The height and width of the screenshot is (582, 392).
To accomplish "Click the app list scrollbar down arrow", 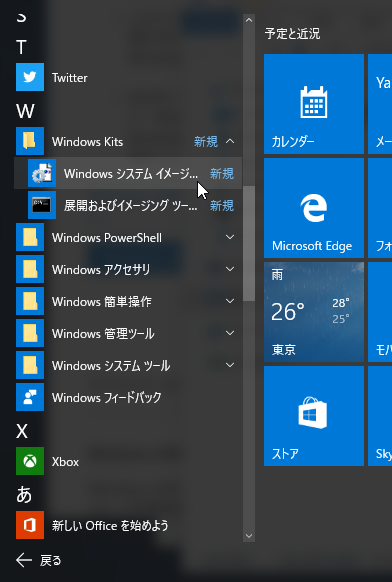I will pyautogui.click(x=249, y=536).
